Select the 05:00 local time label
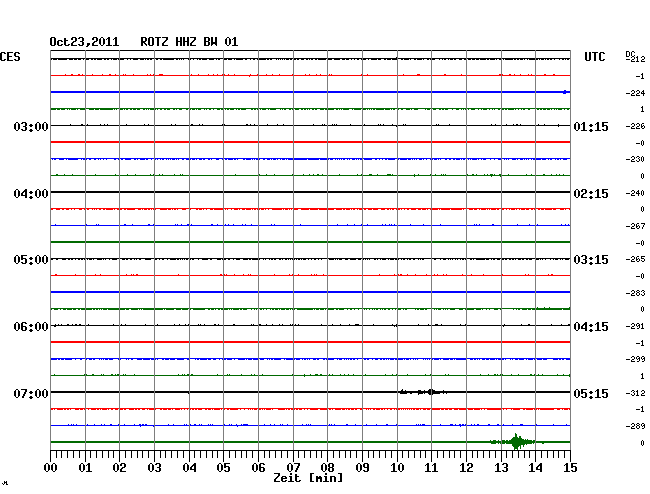This screenshot has height=494, width=650. point(31,260)
